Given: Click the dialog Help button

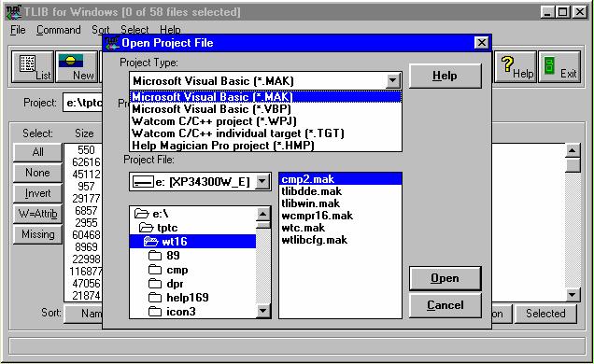Looking at the screenshot, I should [x=445, y=76].
